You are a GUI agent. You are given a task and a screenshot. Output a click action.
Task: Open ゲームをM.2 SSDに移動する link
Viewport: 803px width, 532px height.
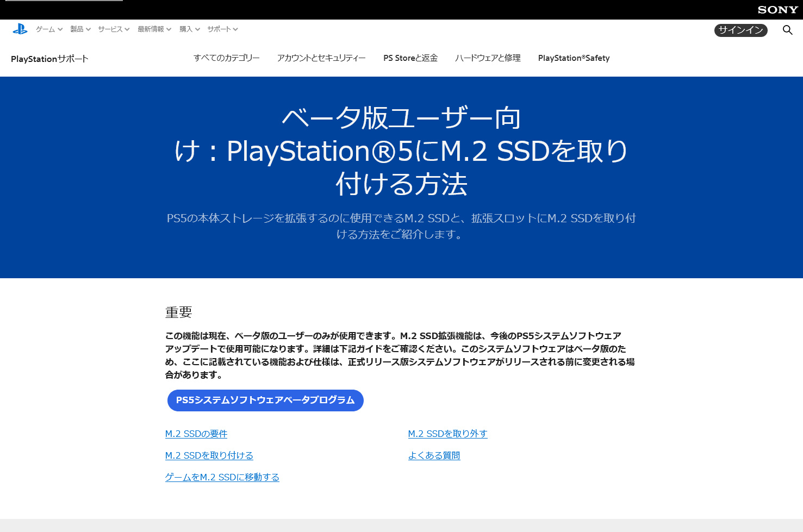coord(222,477)
